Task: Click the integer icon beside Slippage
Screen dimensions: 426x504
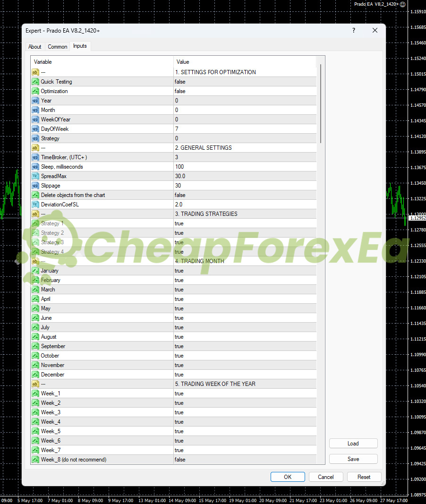Action: (x=35, y=186)
